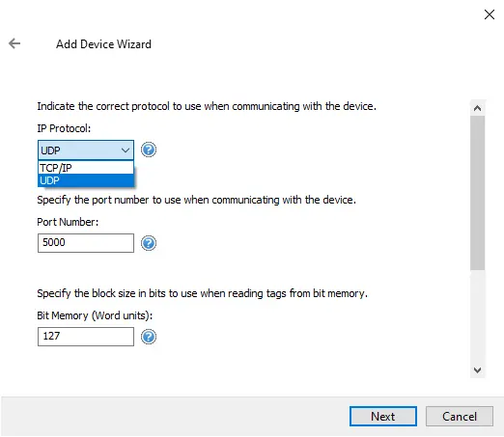Proceed with the Next button
The height and width of the screenshot is (437, 504).
(x=383, y=417)
